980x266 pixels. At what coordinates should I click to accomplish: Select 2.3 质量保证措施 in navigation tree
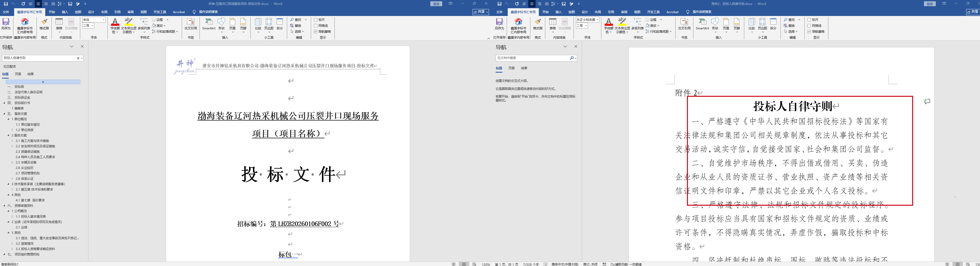tap(28, 152)
